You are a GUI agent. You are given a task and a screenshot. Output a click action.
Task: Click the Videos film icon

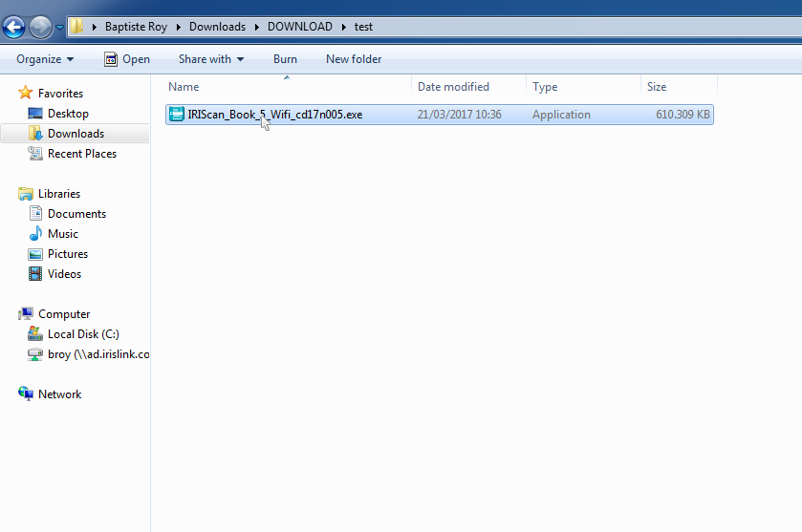[x=35, y=273]
